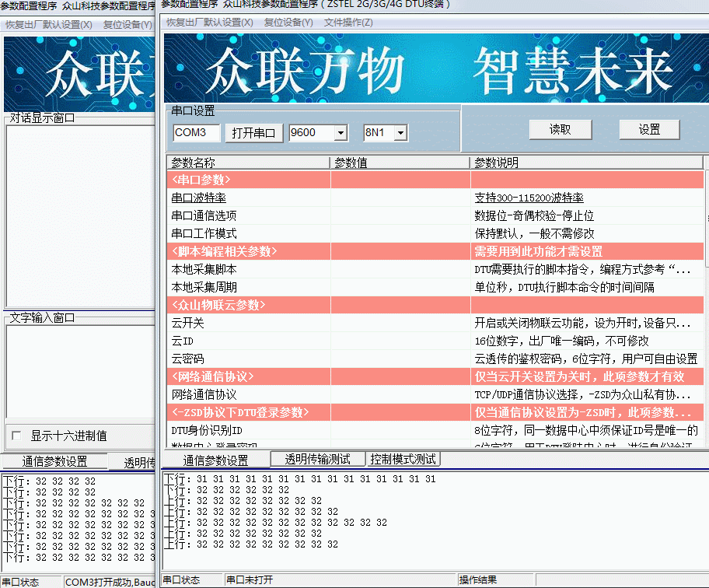Switch to 控制模式测试 tab
Viewport: 709px width, 588px height.
click(x=403, y=459)
